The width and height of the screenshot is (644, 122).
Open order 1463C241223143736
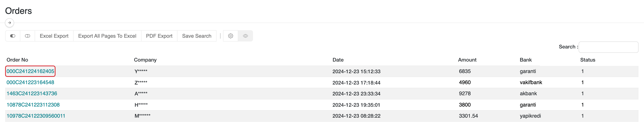(32, 94)
